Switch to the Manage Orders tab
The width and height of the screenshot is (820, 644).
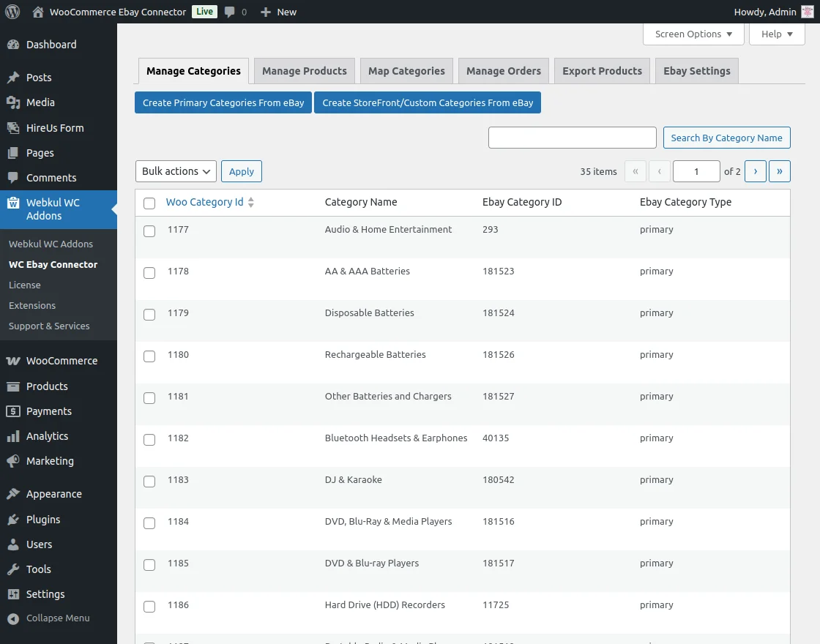click(x=503, y=70)
